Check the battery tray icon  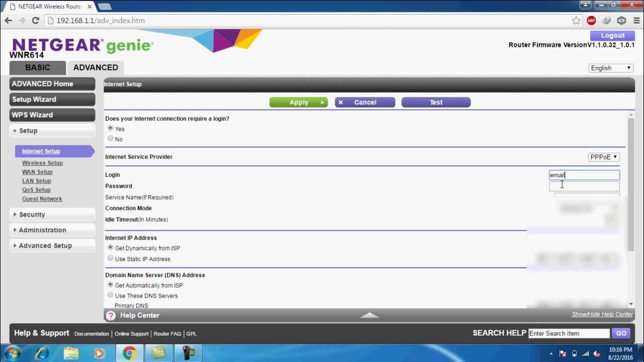575,353
